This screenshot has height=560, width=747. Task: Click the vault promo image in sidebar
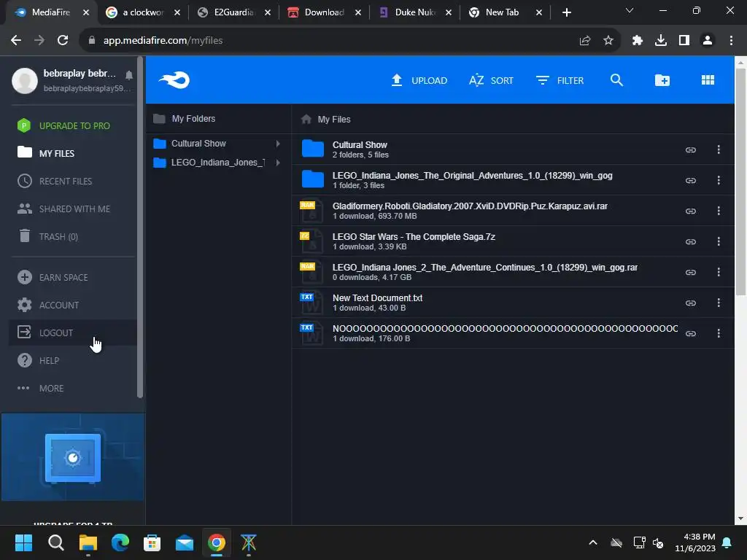tap(73, 457)
